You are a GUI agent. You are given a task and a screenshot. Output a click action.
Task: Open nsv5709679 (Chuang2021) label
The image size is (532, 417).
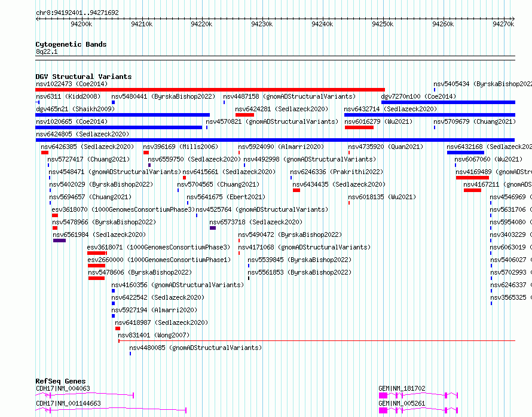pyautogui.click(x=475, y=121)
